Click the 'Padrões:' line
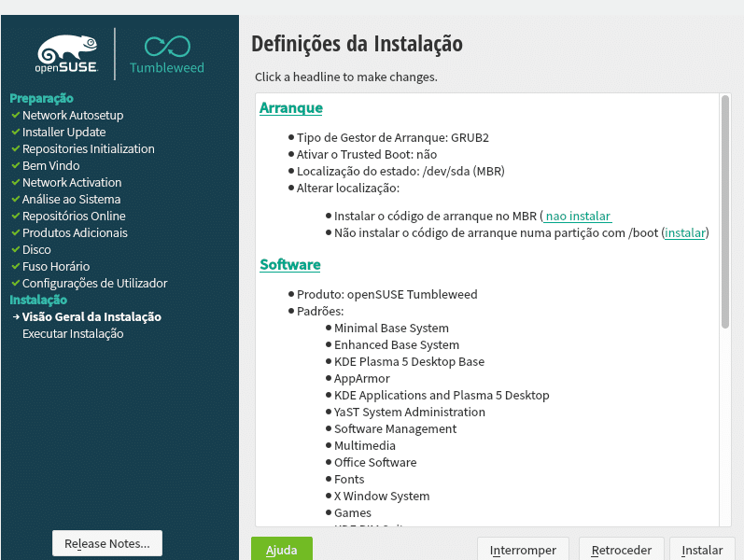The width and height of the screenshot is (744, 560). click(x=320, y=312)
